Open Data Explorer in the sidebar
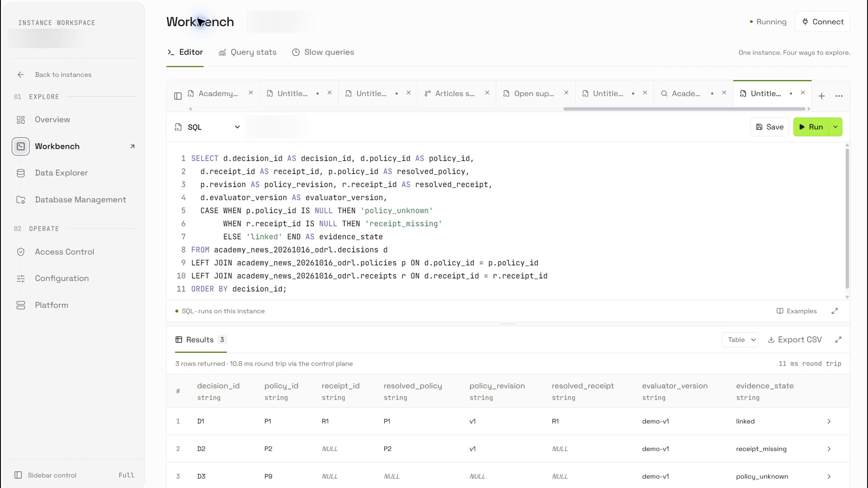The image size is (868, 488). tap(61, 173)
